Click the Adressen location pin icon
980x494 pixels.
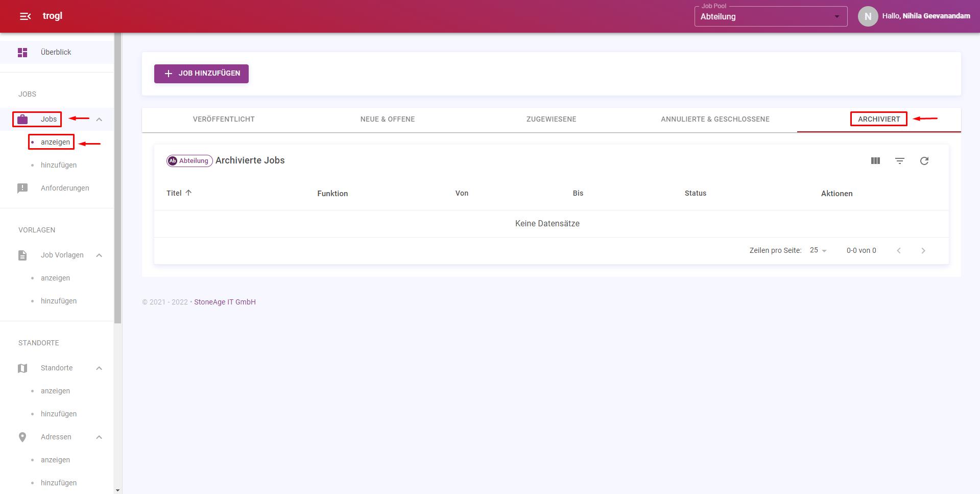(22, 437)
